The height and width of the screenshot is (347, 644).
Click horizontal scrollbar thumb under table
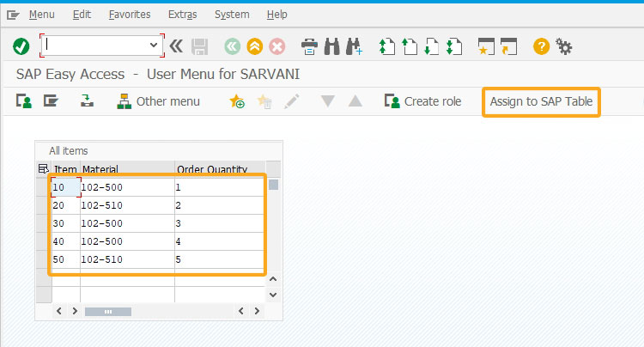108,312
